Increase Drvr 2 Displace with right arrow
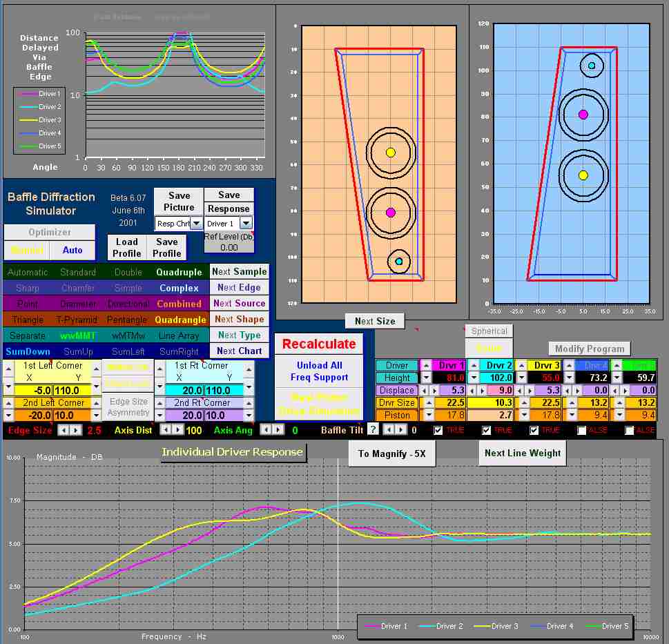669x644 pixels. coord(482,390)
